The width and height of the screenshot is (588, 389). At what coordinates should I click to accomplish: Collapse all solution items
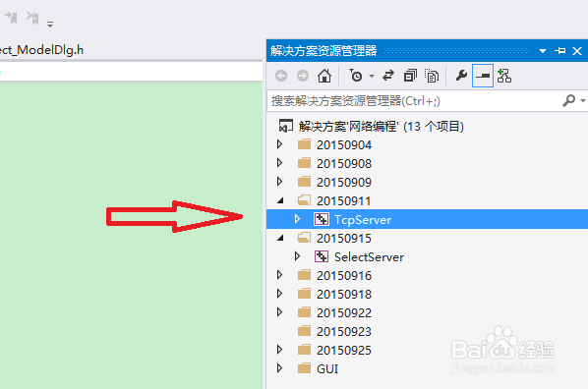click(410, 76)
